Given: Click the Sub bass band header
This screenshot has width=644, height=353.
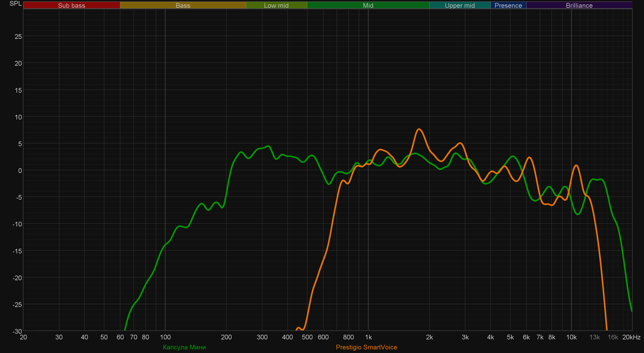Looking at the screenshot, I should coord(72,5).
